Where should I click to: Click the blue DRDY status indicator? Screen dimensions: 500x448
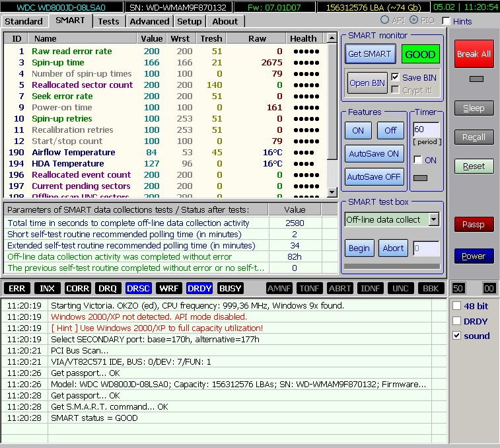pos(199,288)
